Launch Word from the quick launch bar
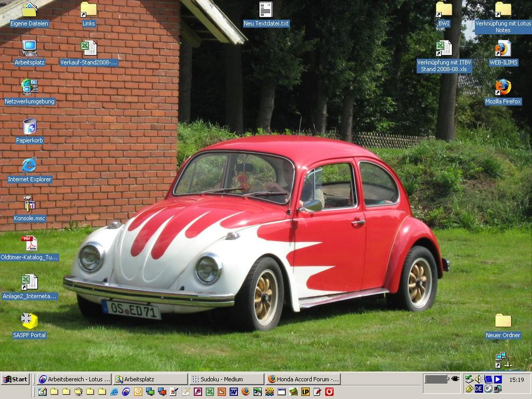The height and width of the screenshot is (399, 532). coord(233,392)
